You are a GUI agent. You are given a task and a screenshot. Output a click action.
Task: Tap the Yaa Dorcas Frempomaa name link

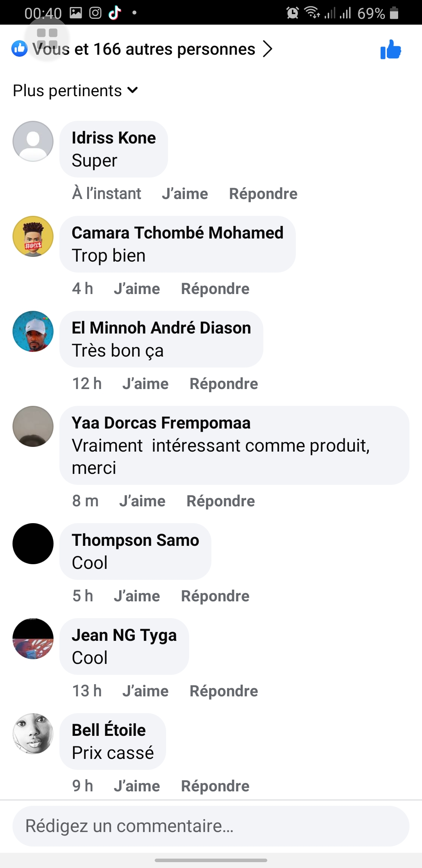(161, 423)
